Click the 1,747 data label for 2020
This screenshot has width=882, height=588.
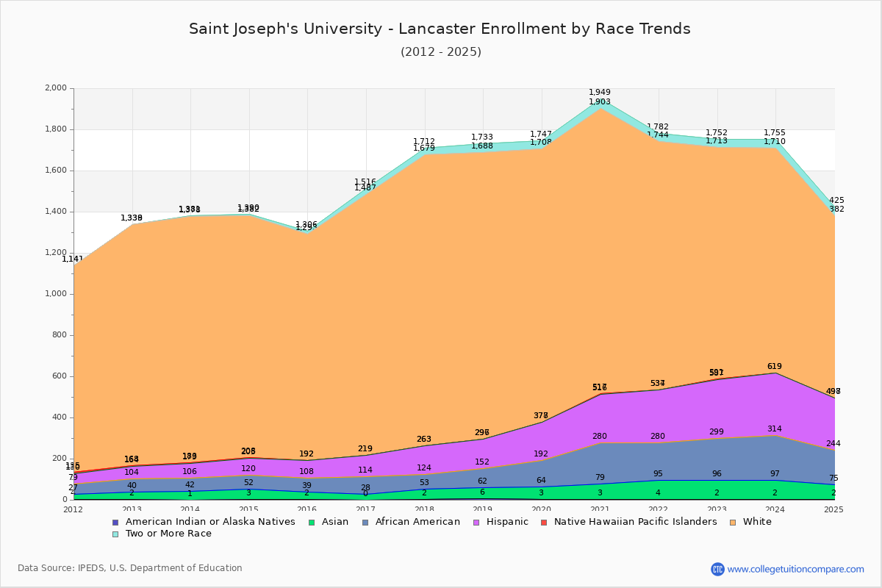(x=541, y=135)
